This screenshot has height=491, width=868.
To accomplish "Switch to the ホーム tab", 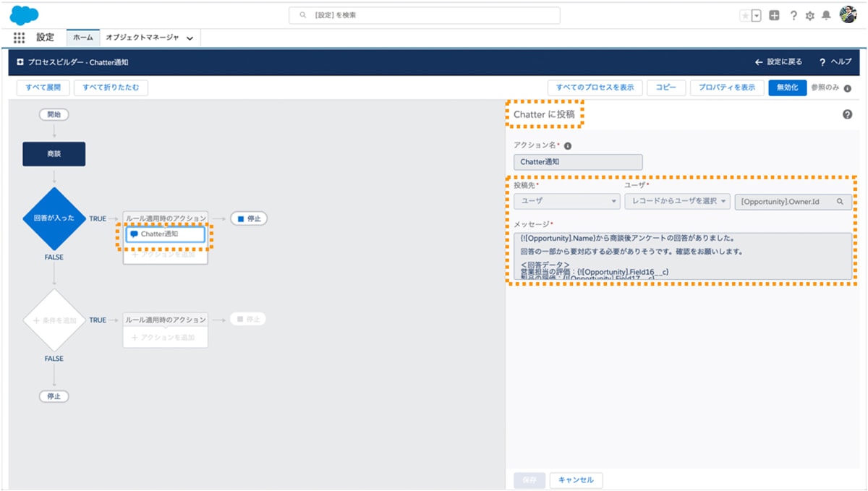I will tap(82, 38).
